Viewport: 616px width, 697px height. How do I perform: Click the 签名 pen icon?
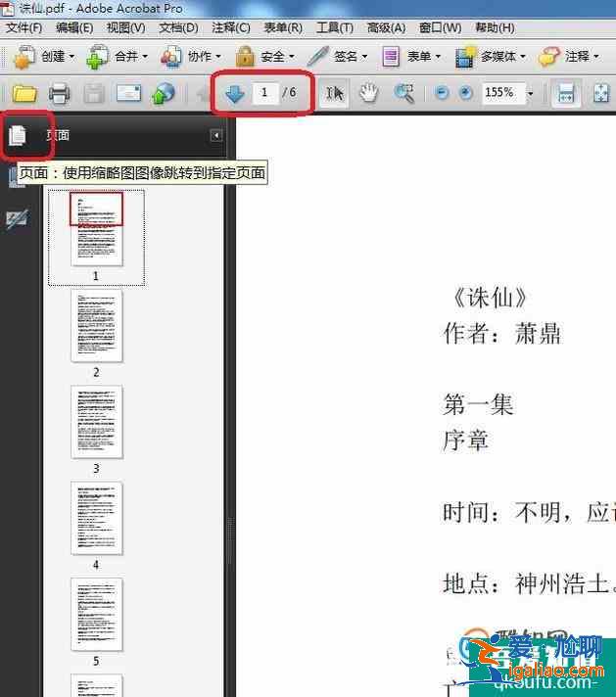[317, 57]
